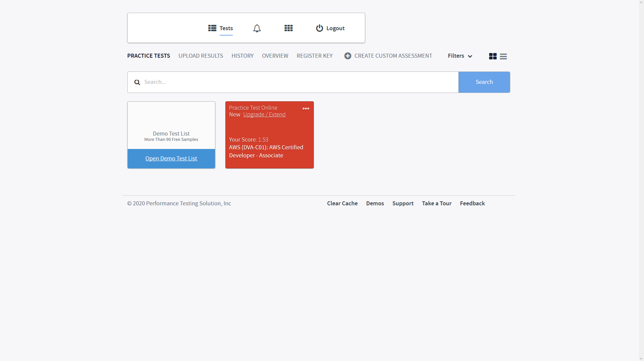Switch to grid view layout icon
The width and height of the screenshot is (644, 361).
click(x=492, y=56)
